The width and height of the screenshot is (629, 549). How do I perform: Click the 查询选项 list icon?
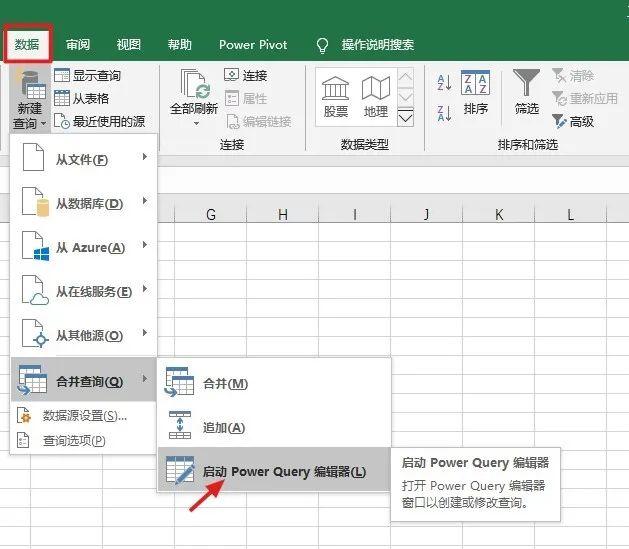[x=23, y=440]
